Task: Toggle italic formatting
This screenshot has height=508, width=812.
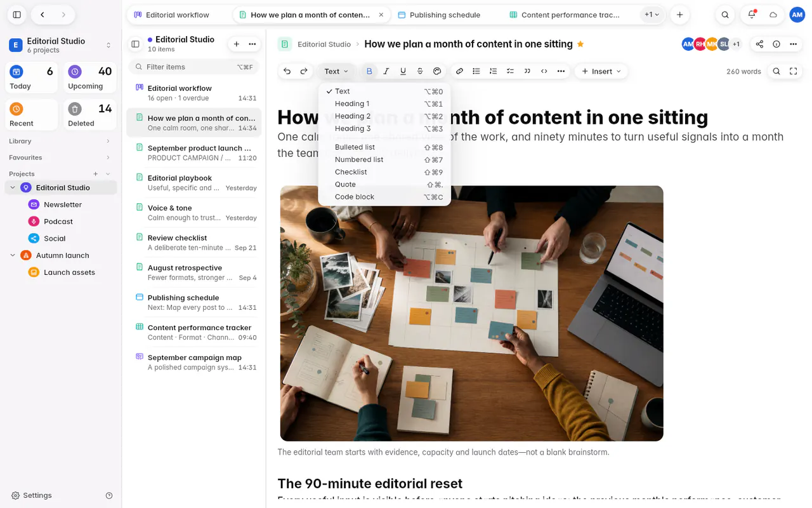Action: (x=386, y=71)
